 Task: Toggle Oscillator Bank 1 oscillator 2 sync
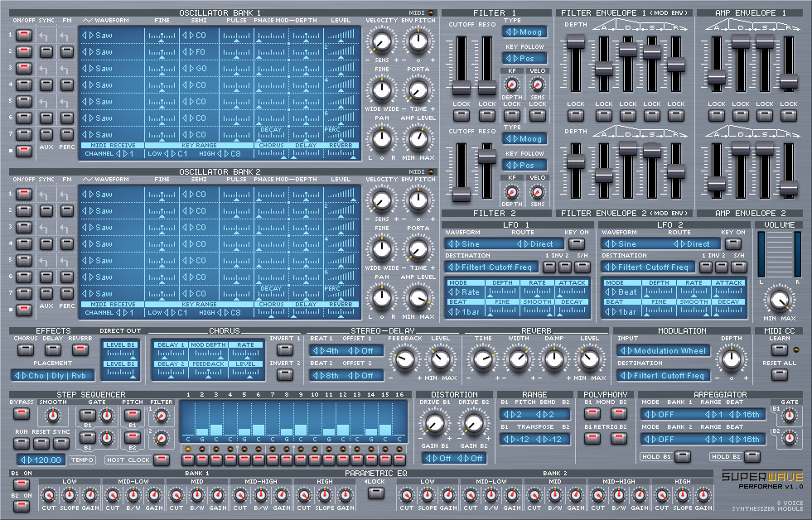[x=46, y=51]
